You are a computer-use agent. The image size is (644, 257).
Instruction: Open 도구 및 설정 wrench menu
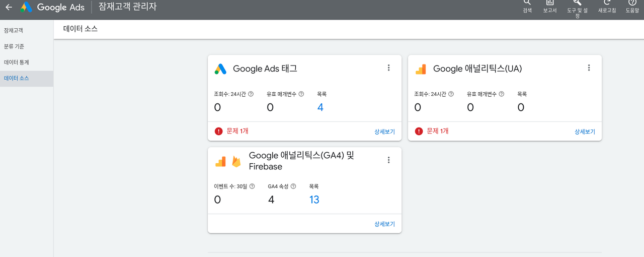[x=578, y=9]
